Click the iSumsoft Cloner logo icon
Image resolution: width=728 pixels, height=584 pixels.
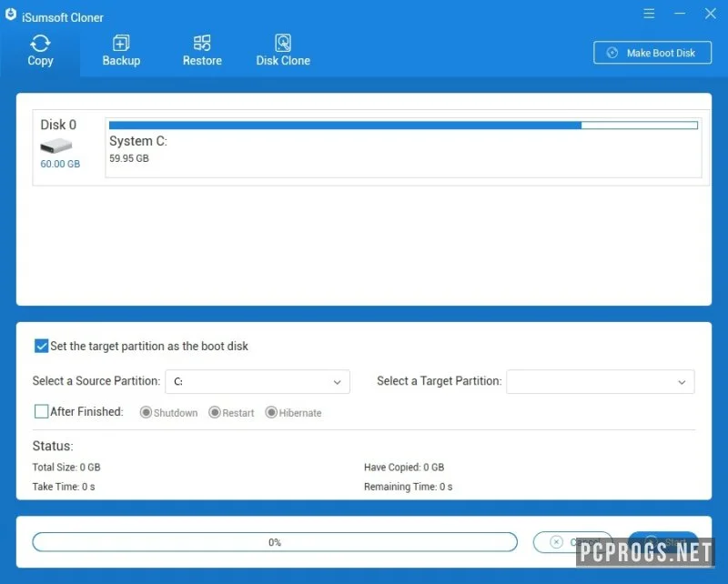pyautogui.click(x=11, y=15)
